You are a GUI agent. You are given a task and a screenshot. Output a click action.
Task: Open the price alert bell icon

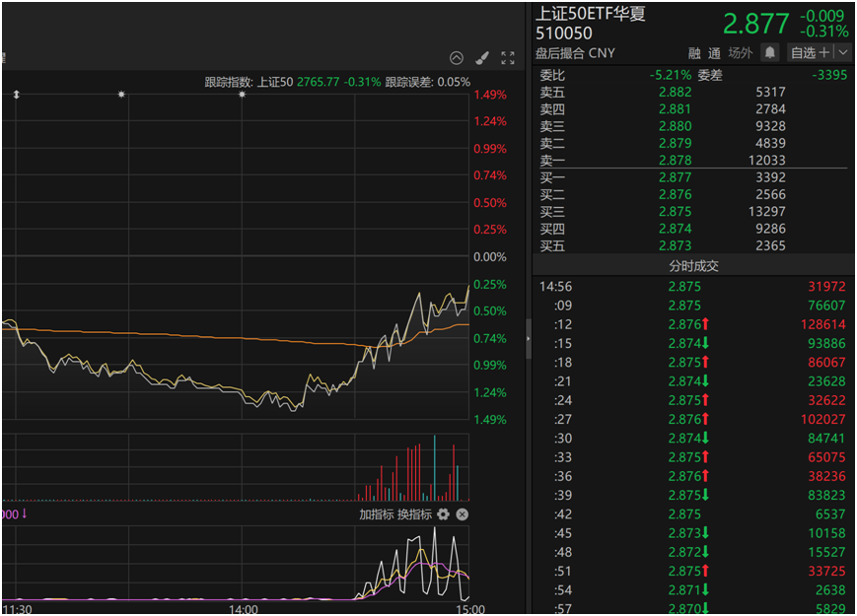pyautogui.click(x=769, y=52)
